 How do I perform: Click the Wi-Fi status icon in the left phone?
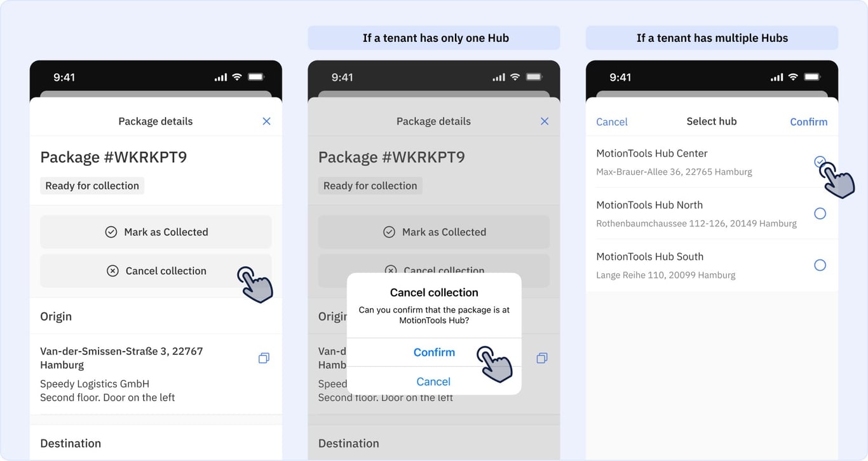[237, 77]
